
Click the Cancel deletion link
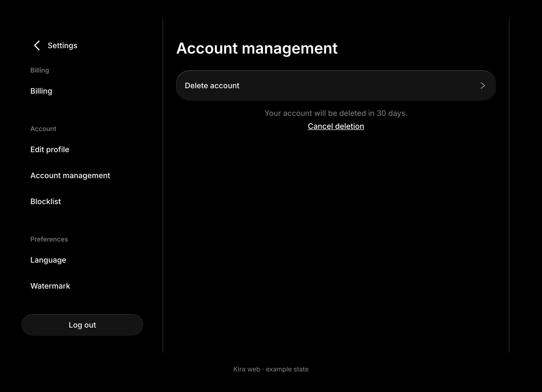[x=336, y=126]
